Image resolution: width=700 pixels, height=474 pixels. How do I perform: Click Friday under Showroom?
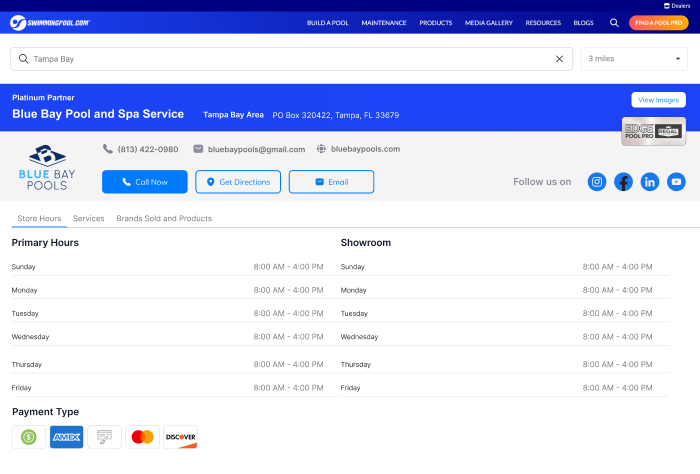[350, 387]
